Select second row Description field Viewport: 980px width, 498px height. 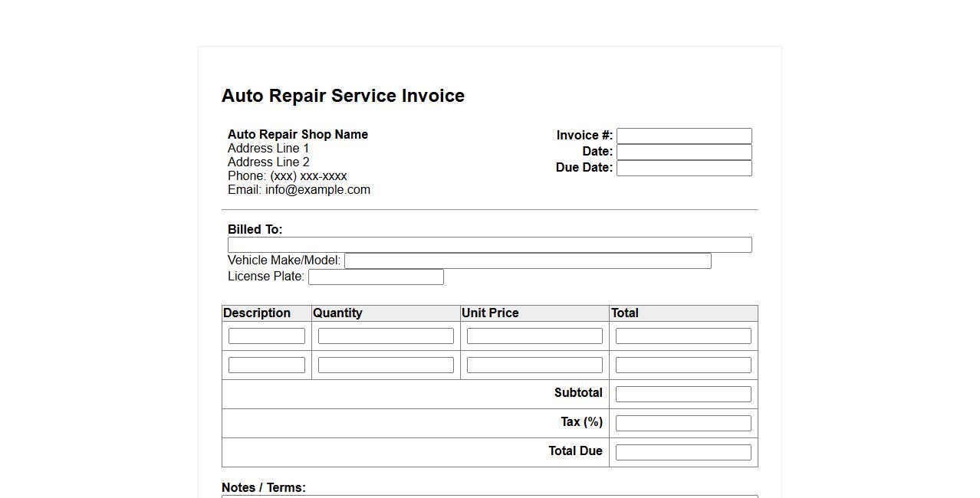pos(267,365)
